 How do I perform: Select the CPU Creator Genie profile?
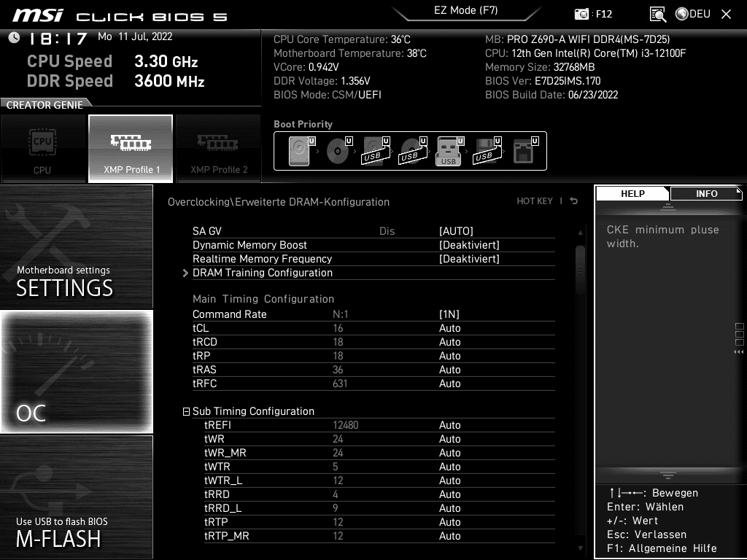coord(42,149)
